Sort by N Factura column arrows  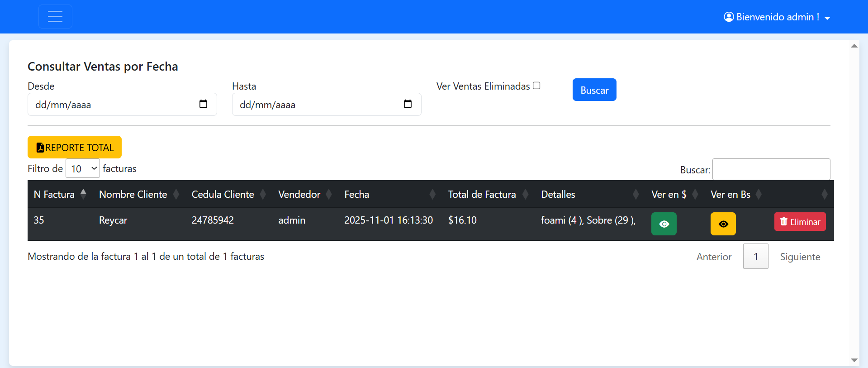(83, 194)
